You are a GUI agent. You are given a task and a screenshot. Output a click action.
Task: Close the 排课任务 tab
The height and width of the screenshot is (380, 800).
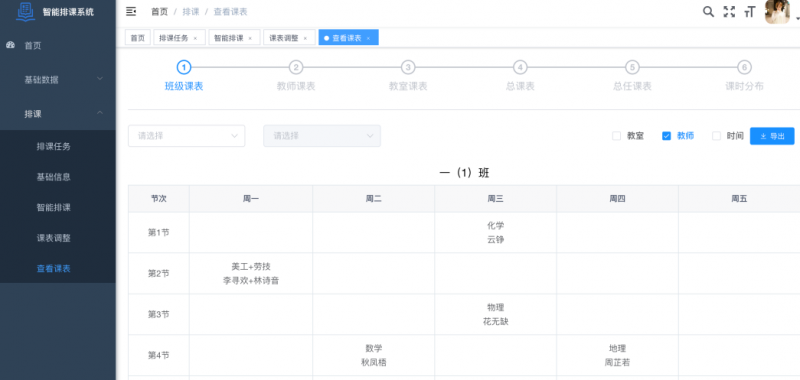[195, 38]
